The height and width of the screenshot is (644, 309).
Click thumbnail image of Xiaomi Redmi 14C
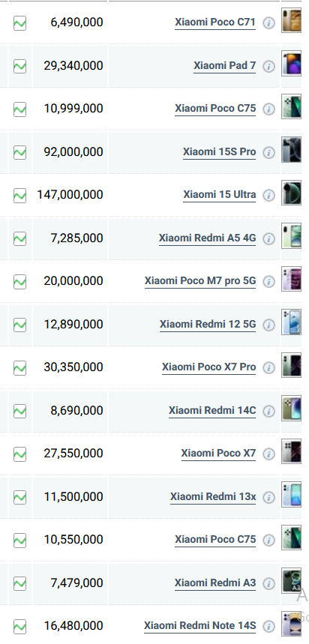click(291, 409)
